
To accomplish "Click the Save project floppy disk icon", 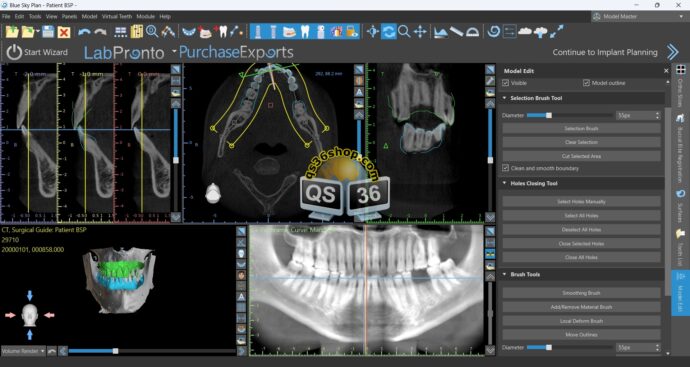I will point(48,32).
